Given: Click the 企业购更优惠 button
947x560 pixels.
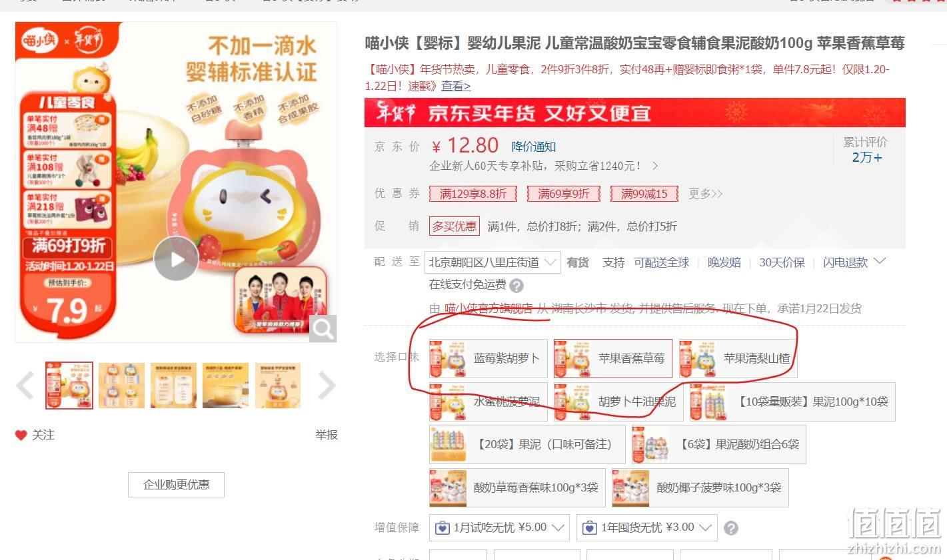Looking at the screenshot, I should 176,485.
